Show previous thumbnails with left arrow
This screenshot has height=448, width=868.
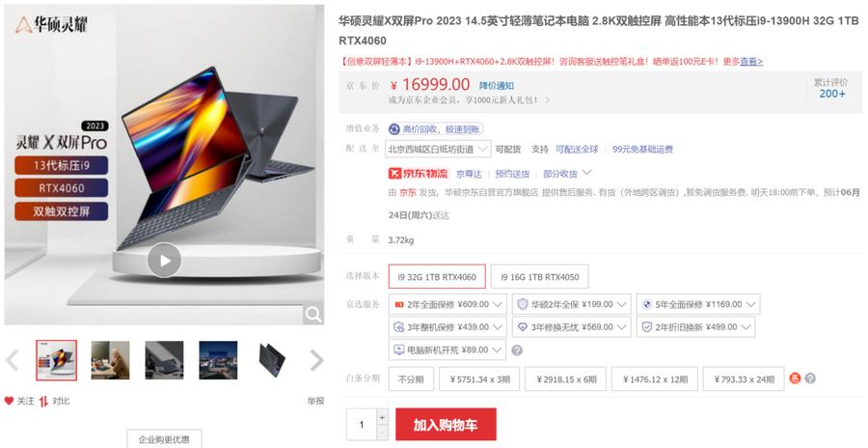click(13, 360)
